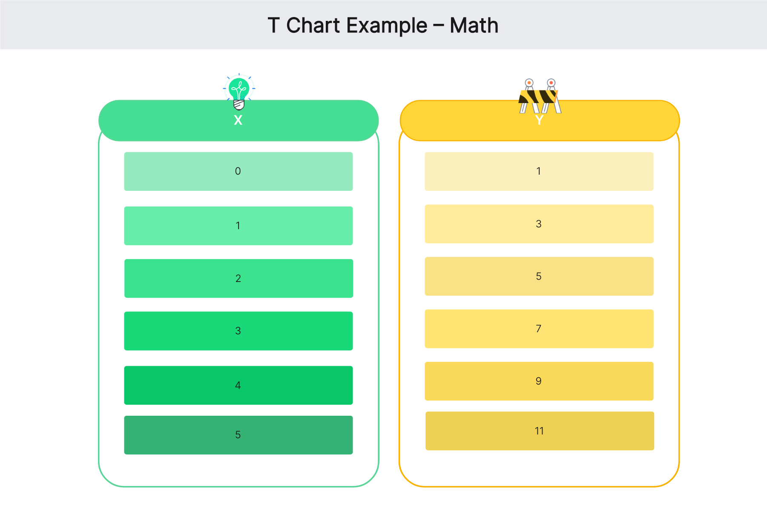The height and width of the screenshot is (532, 767).
Task: Click the yellow cell labeled 3
Action: (x=539, y=224)
